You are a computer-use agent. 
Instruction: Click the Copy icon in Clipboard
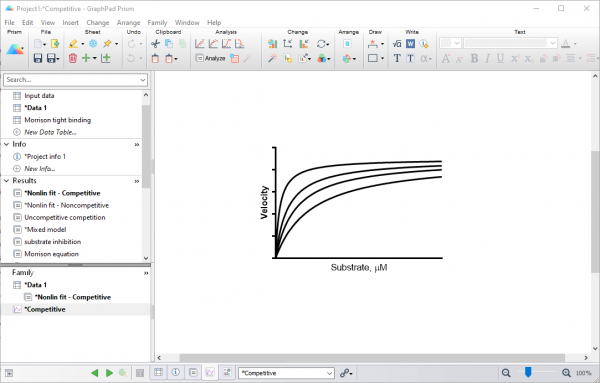coord(168,44)
